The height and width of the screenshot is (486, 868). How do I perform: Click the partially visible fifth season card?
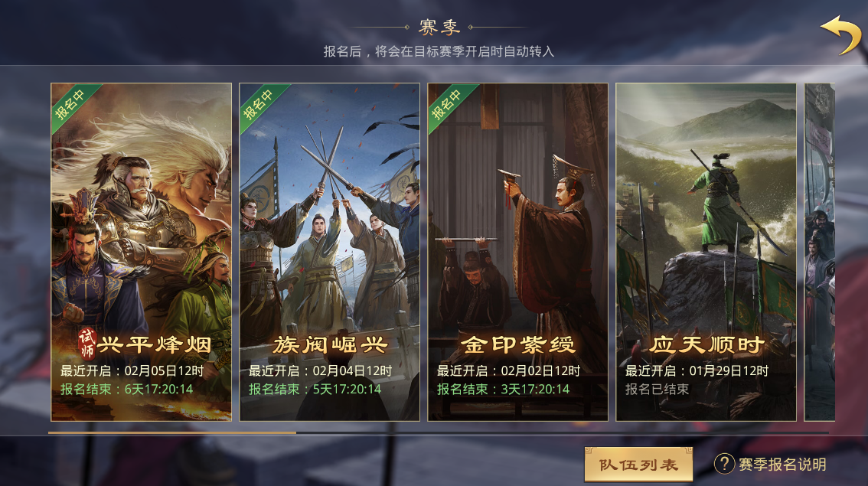coord(819,252)
